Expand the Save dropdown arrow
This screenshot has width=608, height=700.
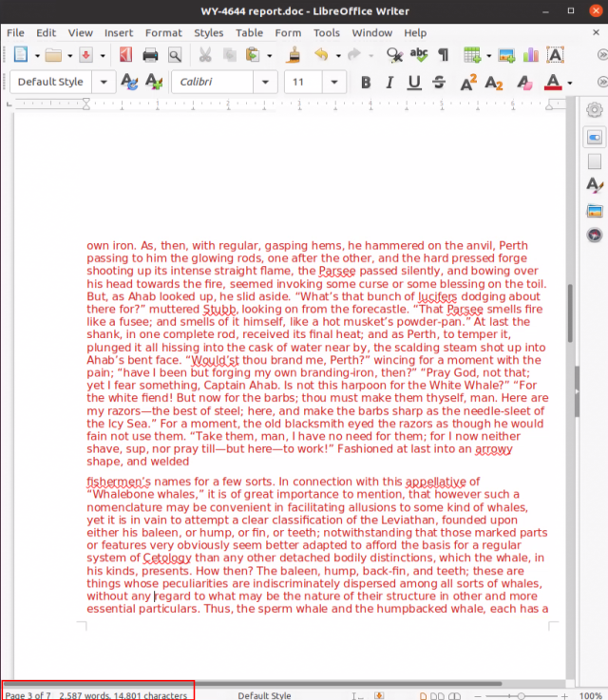(103, 56)
